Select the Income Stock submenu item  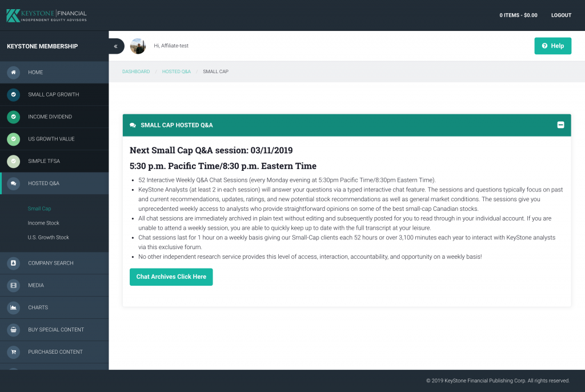point(43,223)
